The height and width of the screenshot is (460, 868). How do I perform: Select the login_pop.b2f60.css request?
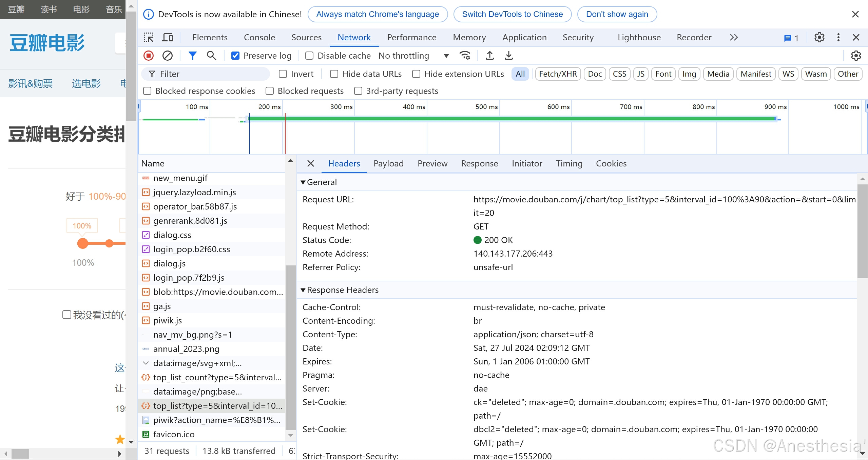tap(212, 249)
